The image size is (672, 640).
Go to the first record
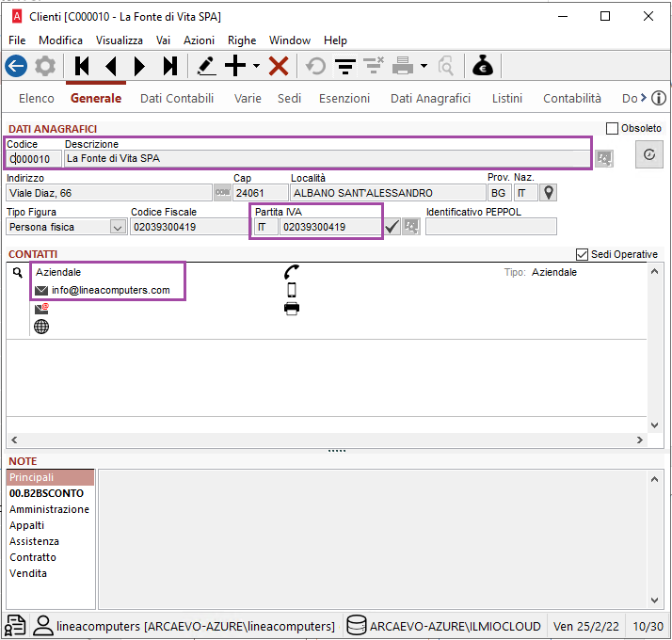click(82, 66)
